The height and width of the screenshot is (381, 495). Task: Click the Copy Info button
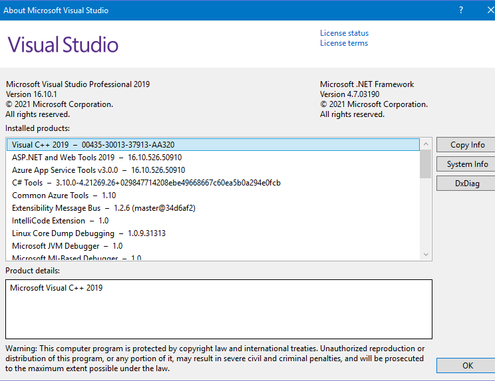click(466, 145)
